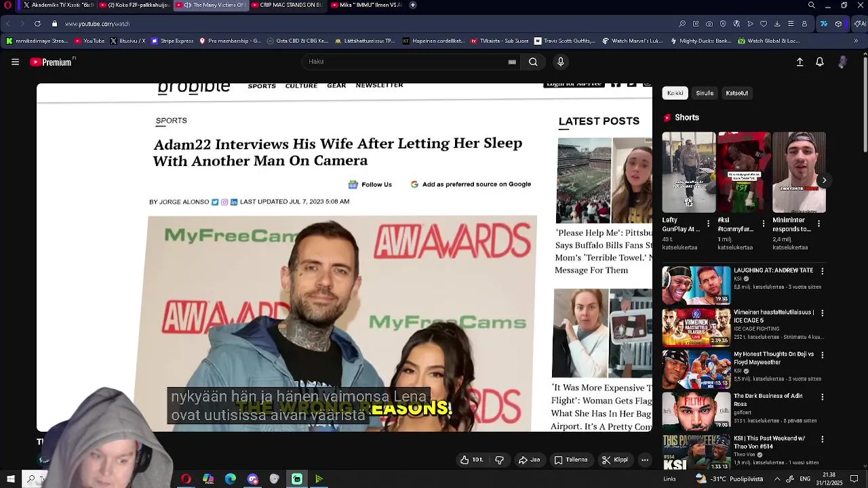868x488 pixels.
Task: Switch to the Koko F2F-palkkahuija browser tab
Action: coord(134,5)
